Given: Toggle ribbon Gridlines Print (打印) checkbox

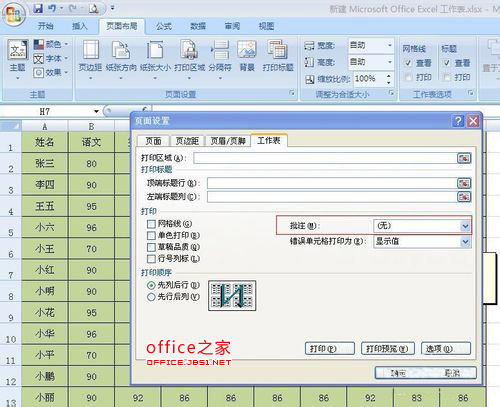Looking at the screenshot, I should coord(408,77).
